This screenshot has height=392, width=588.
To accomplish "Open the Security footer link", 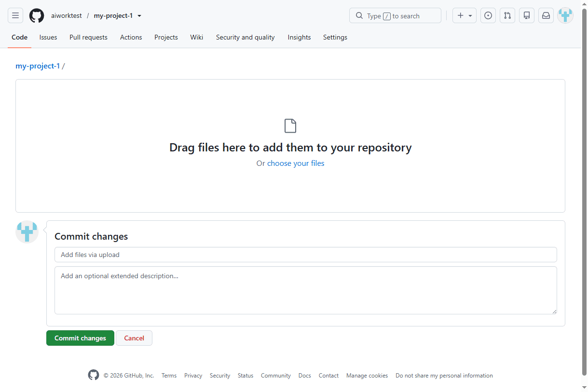I will [x=220, y=376].
